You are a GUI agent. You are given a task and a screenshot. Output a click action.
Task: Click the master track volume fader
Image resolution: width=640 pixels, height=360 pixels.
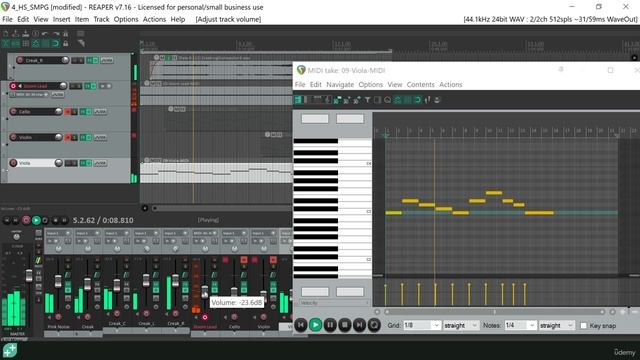point(29,276)
